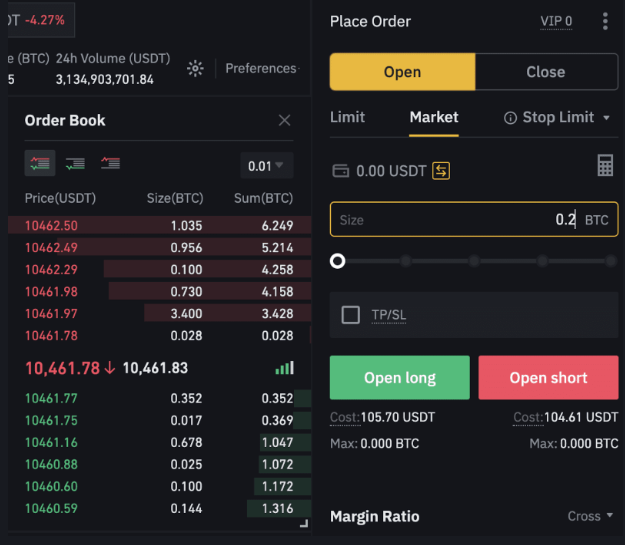Enable the TP/SL checkbox
Image resolution: width=625 pixels, height=545 pixels.
coord(351,315)
